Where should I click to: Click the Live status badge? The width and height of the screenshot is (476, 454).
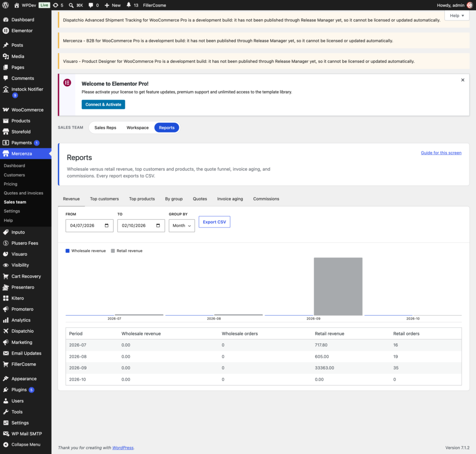(x=44, y=5)
